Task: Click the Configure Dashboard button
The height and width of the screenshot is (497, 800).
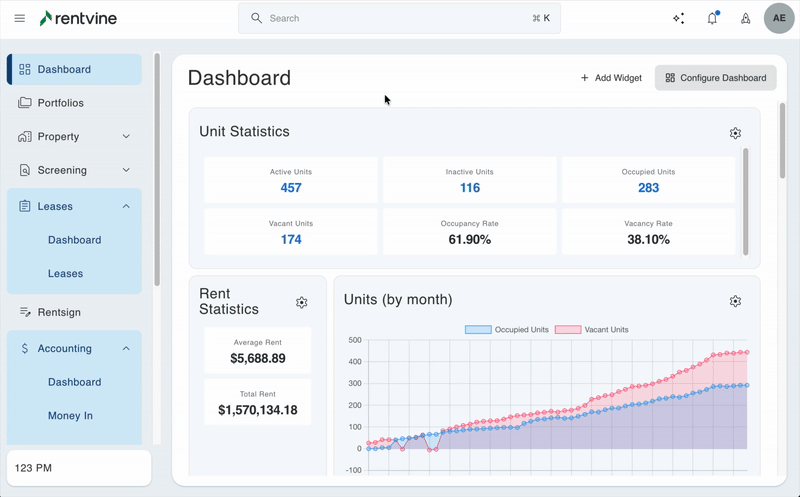Action: (715, 78)
